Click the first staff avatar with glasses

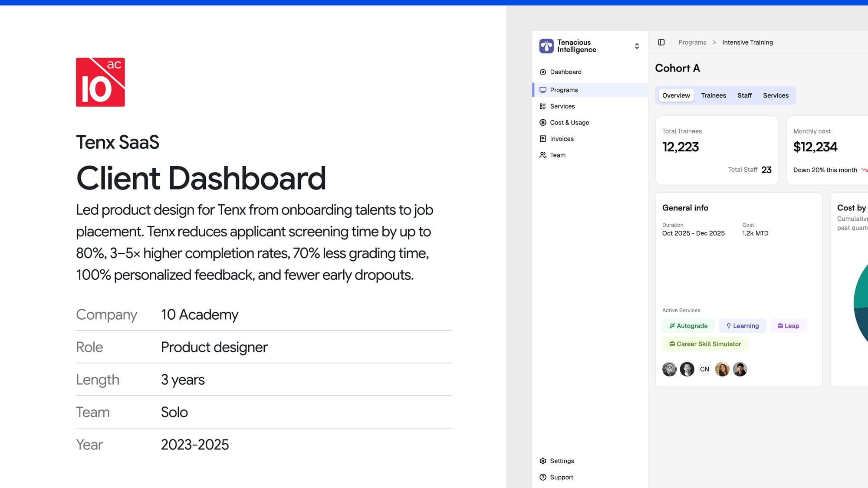[x=670, y=369]
